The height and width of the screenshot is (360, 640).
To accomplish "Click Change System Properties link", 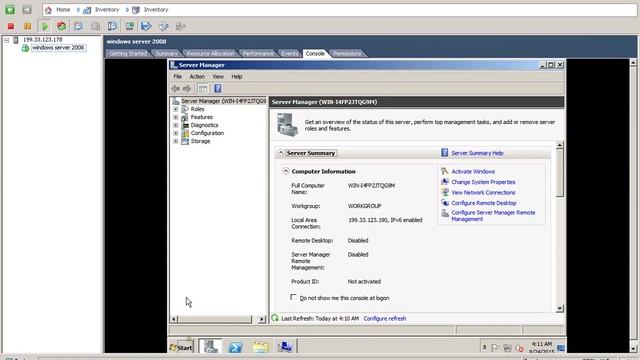I will [x=483, y=182].
